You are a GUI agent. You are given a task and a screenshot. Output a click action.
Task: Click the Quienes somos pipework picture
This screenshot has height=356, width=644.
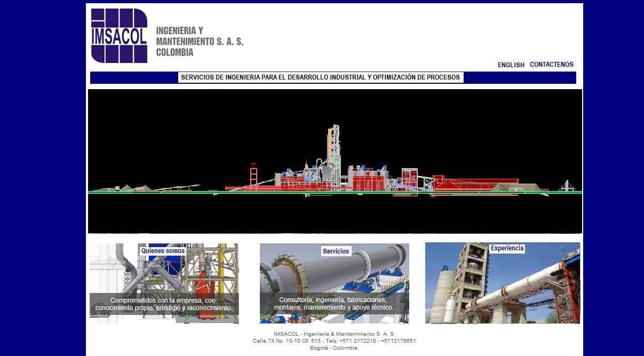coord(164,272)
